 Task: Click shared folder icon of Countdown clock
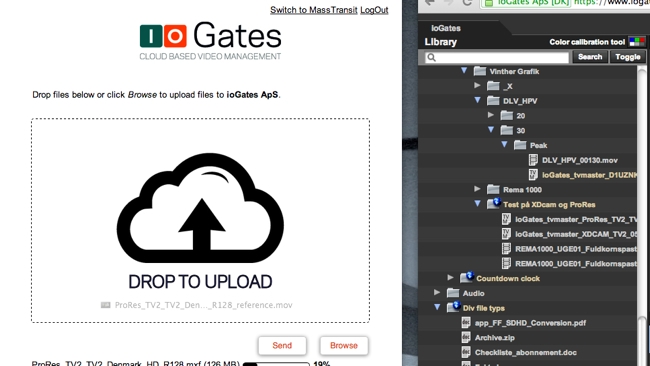pos(467,277)
